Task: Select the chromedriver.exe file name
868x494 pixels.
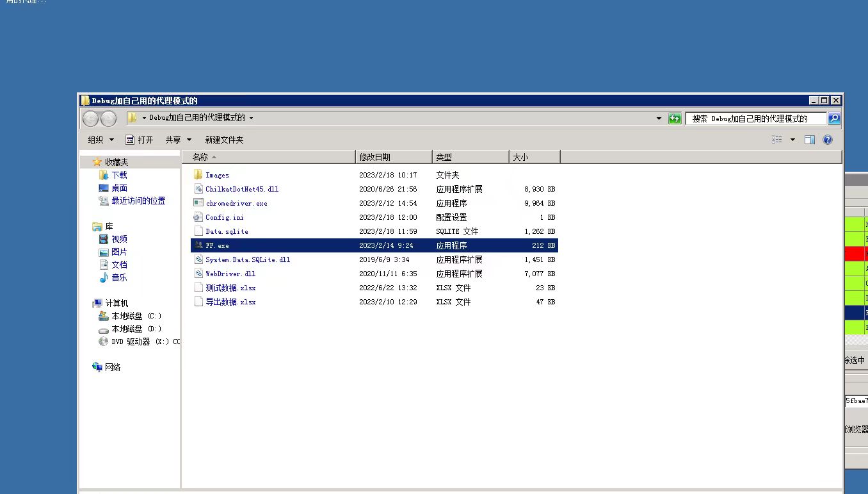Action: click(x=236, y=203)
